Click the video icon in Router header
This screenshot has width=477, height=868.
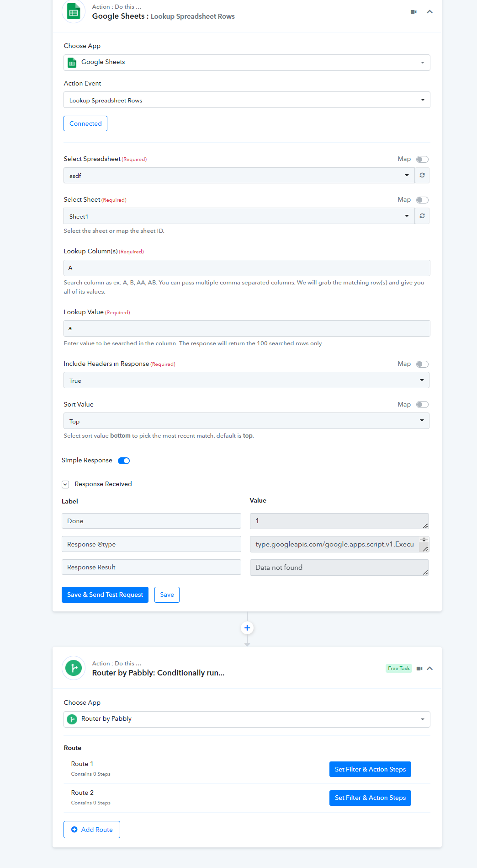[419, 669]
